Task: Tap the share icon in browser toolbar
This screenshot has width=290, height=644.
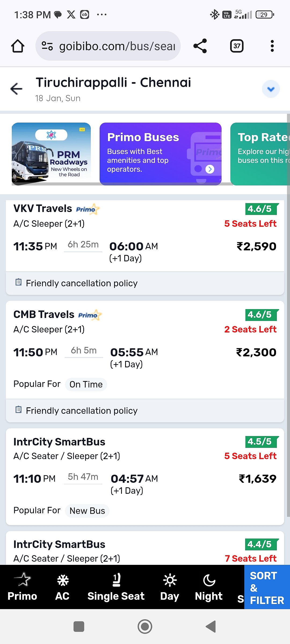Action: pyautogui.click(x=200, y=46)
